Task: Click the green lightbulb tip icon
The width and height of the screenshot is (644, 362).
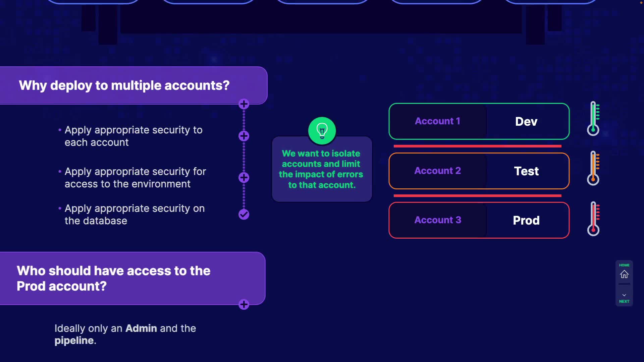Action: click(322, 130)
